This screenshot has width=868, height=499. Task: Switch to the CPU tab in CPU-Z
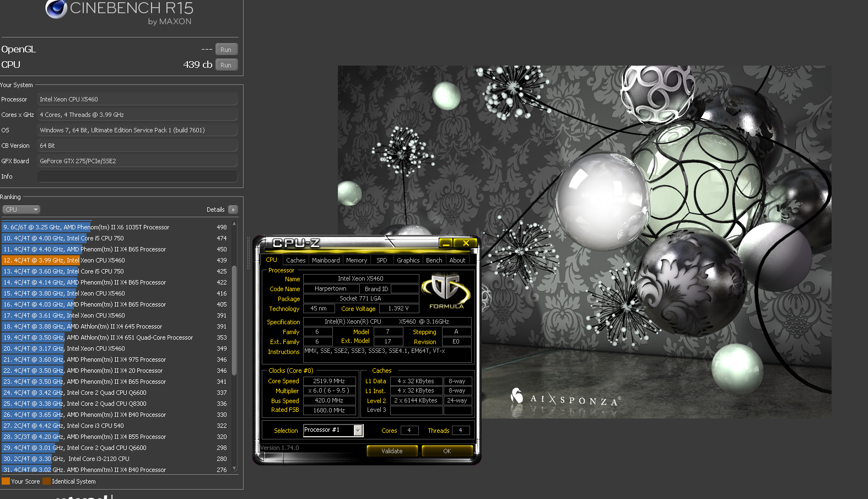click(x=272, y=260)
